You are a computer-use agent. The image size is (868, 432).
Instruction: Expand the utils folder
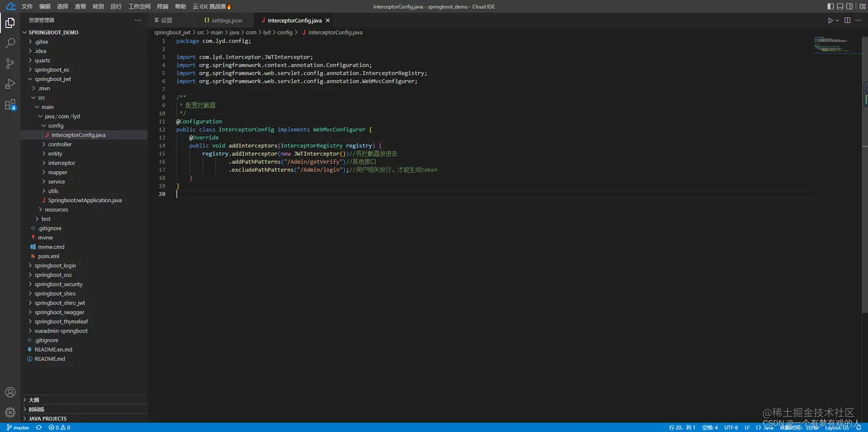pyautogui.click(x=84, y=191)
